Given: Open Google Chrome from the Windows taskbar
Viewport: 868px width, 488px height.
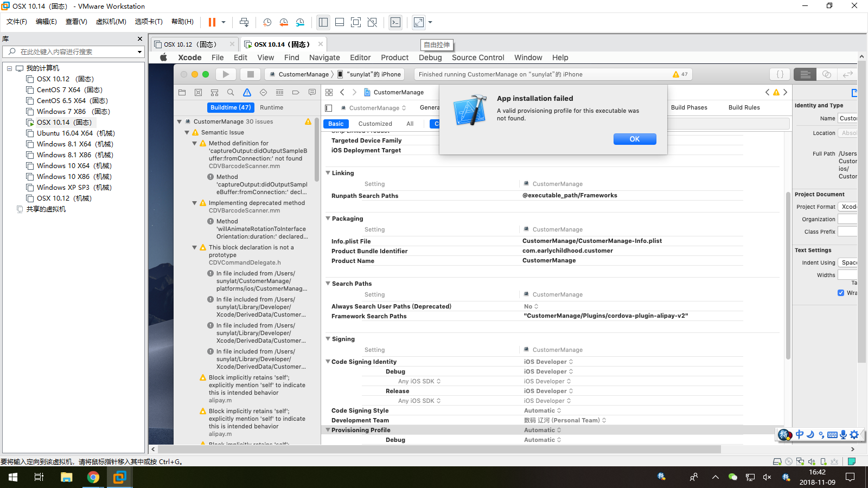Looking at the screenshot, I should click(x=93, y=477).
